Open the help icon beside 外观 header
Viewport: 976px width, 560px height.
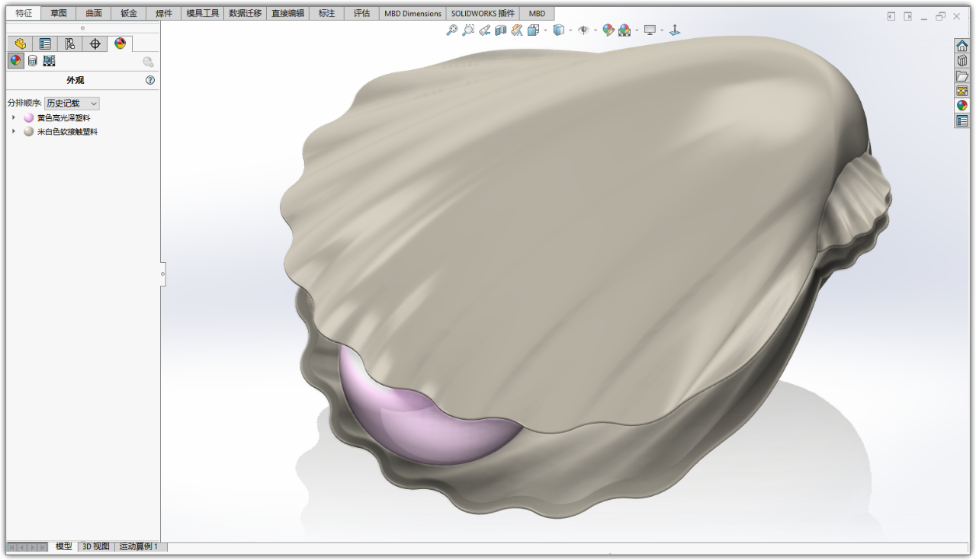[150, 80]
